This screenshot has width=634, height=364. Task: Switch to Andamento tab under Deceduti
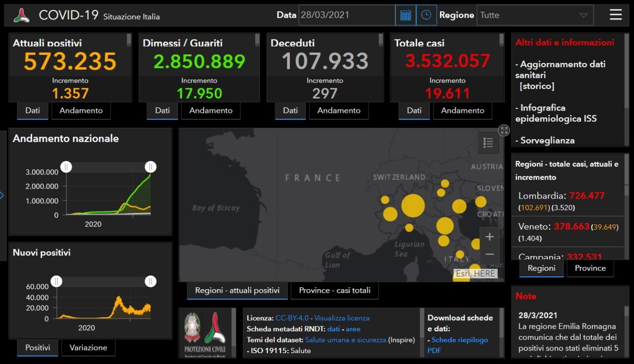(339, 110)
